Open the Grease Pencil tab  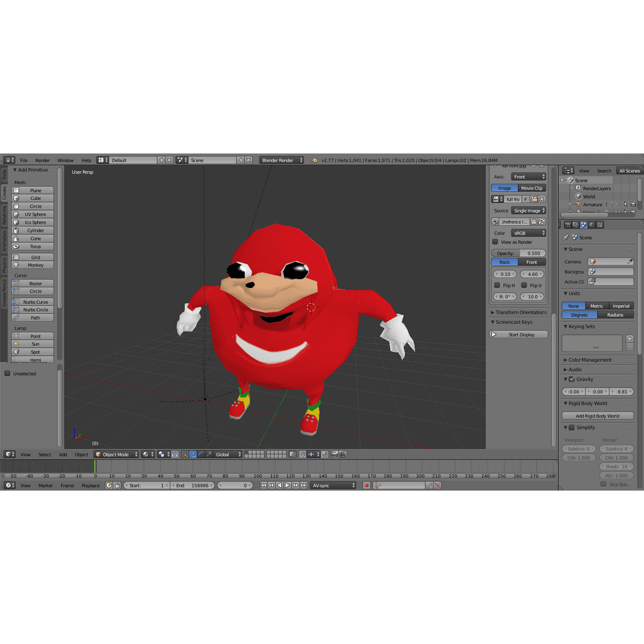pyautogui.click(x=4, y=292)
